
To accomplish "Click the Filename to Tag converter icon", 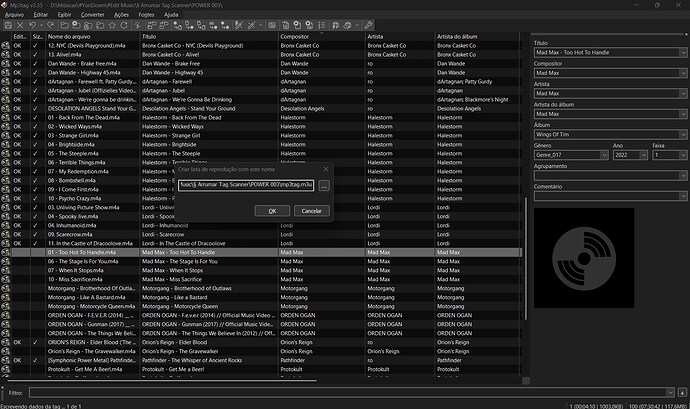I will pyautogui.click(x=189, y=25).
